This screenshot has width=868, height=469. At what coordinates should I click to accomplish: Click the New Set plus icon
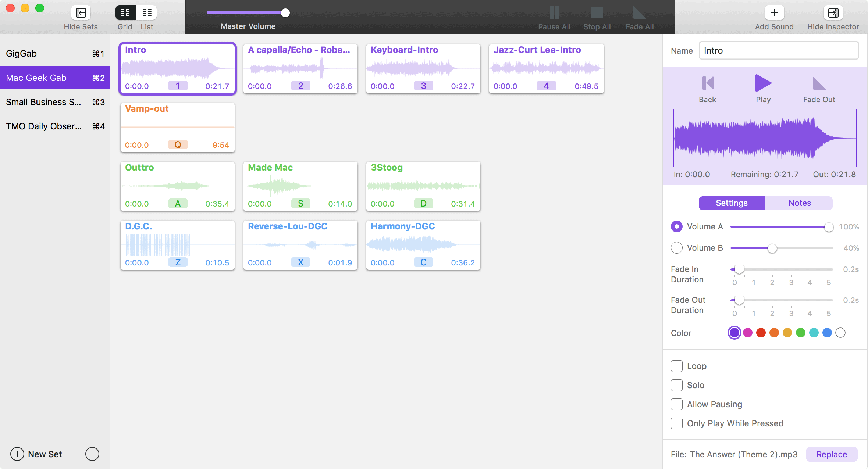[x=17, y=454]
